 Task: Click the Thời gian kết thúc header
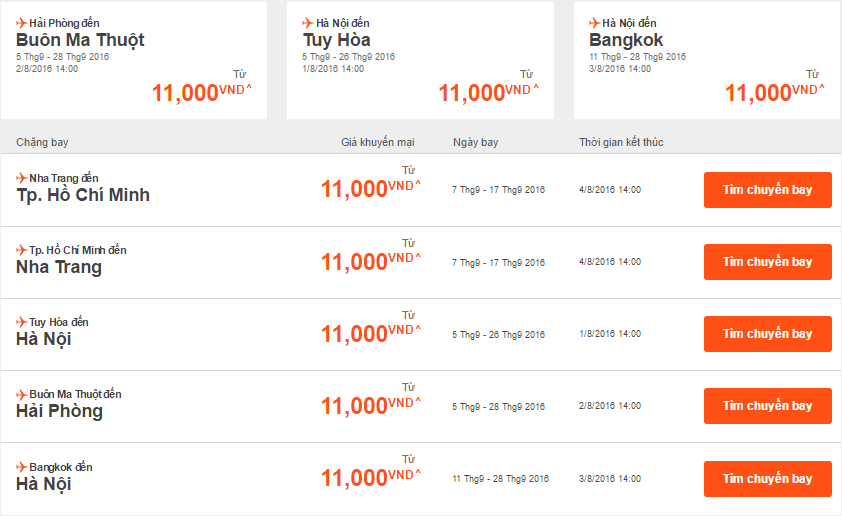(620, 142)
